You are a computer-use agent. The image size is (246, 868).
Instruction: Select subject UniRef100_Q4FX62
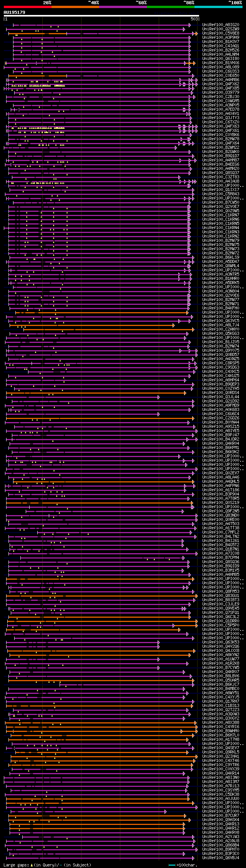[221, 84]
